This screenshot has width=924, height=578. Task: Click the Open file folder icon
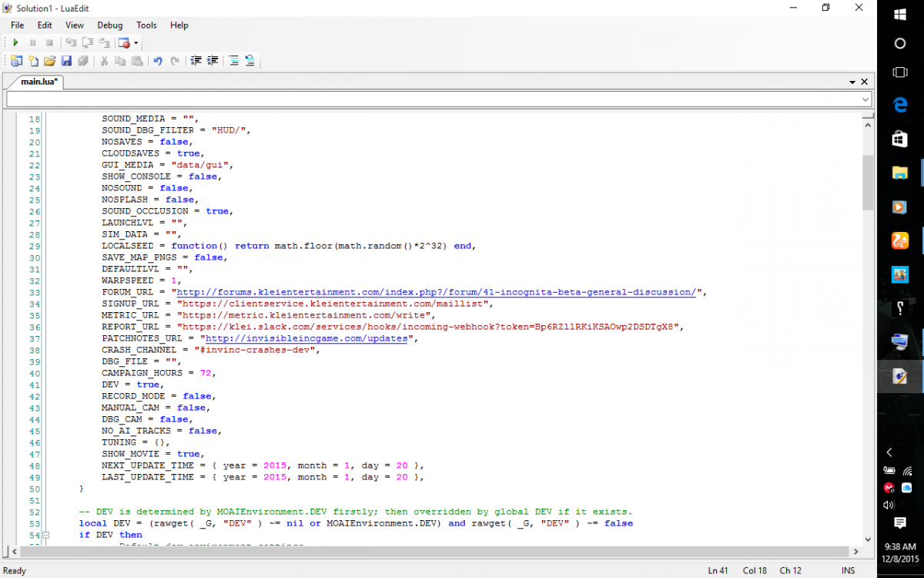(49, 61)
